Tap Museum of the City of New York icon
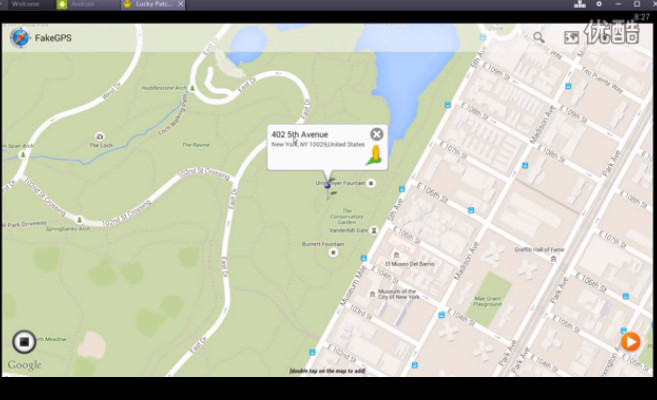Screen dimensions: 657x400 [372, 294]
